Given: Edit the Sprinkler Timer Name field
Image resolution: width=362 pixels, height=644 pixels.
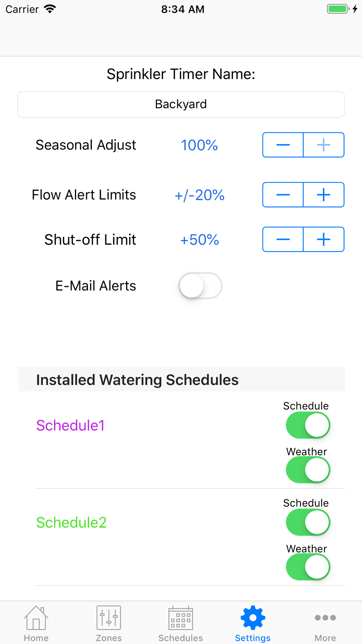Looking at the screenshot, I should click(181, 104).
